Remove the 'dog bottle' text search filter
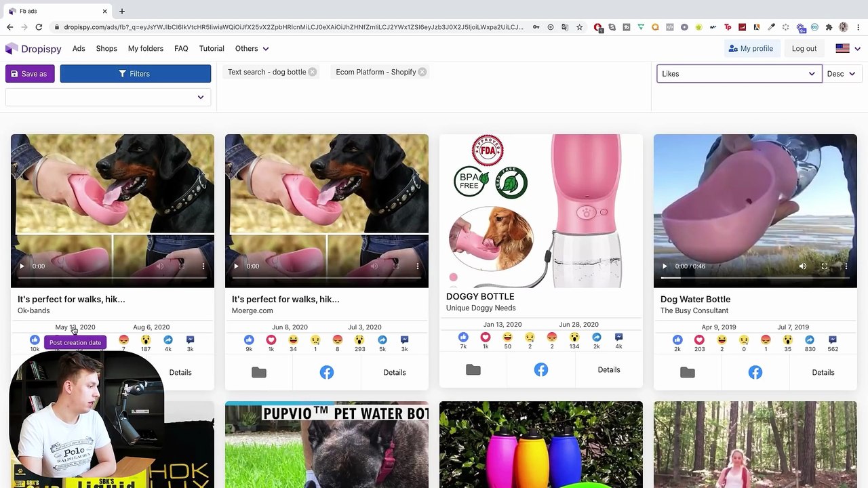 [x=313, y=72]
